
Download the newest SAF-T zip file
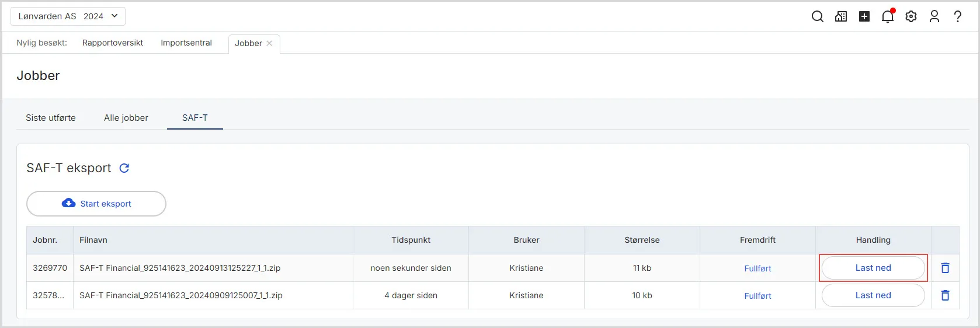[x=873, y=268]
